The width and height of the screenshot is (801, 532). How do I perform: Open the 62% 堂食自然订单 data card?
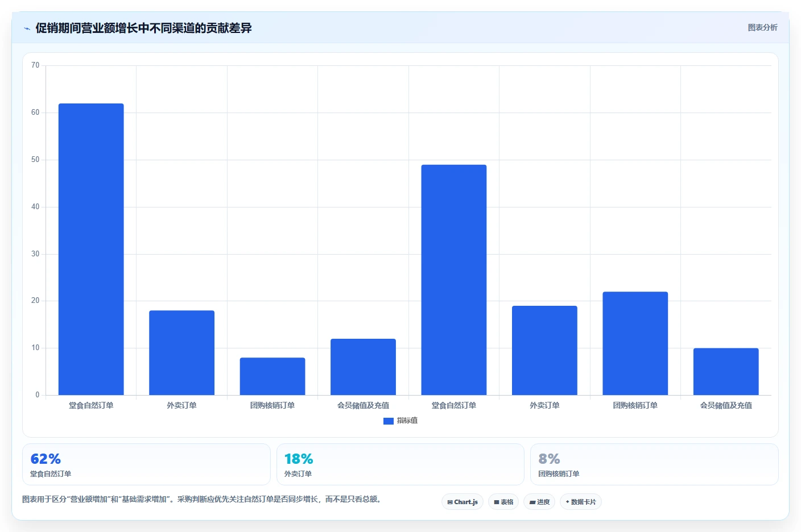coord(146,464)
